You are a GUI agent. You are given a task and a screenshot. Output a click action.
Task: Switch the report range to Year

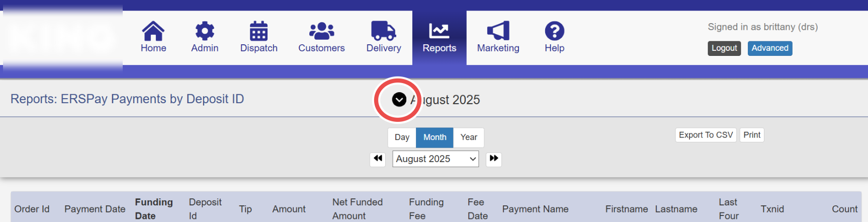click(469, 137)
